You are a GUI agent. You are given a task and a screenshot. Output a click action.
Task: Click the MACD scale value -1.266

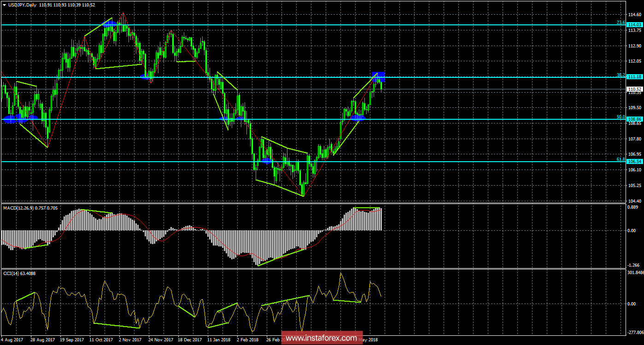[633, 265]
